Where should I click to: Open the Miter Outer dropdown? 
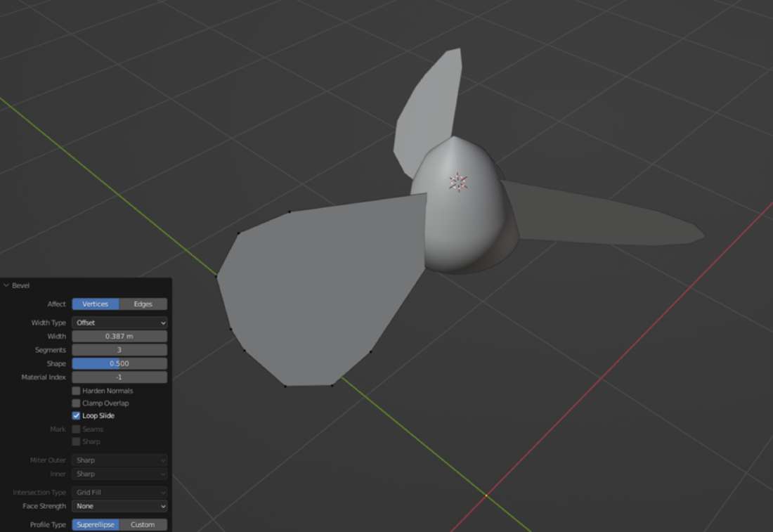coord(119,460)
